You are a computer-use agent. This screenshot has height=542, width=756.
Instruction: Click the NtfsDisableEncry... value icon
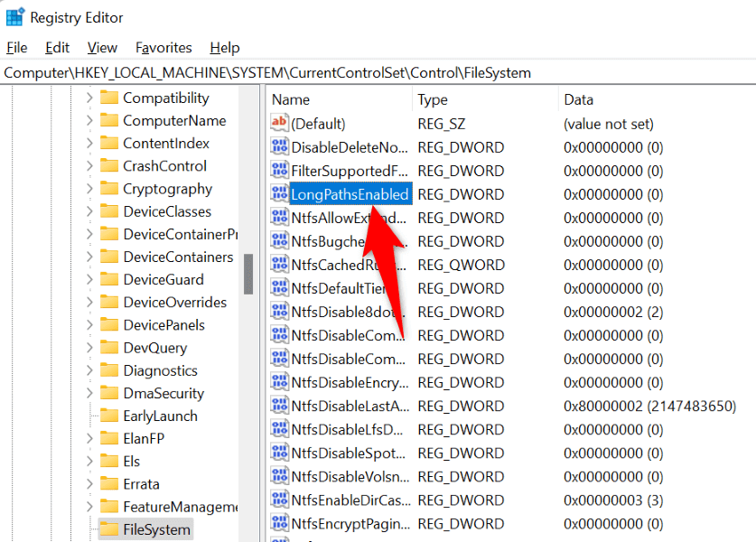click(280, 382)
